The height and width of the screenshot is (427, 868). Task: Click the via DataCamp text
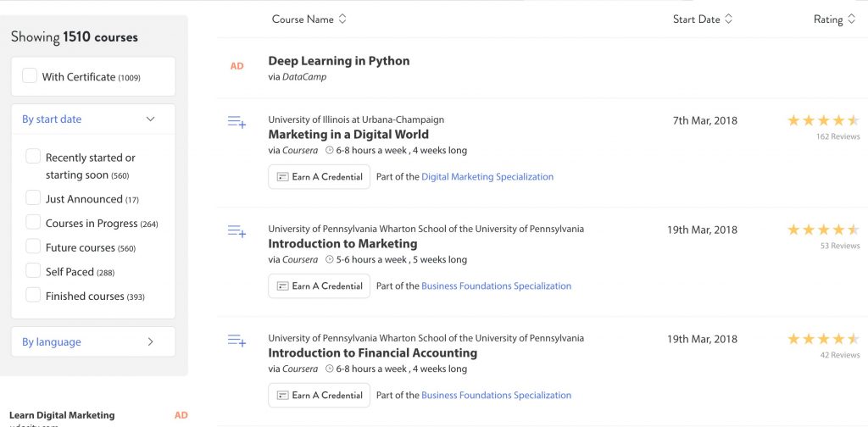click(298, 77)
